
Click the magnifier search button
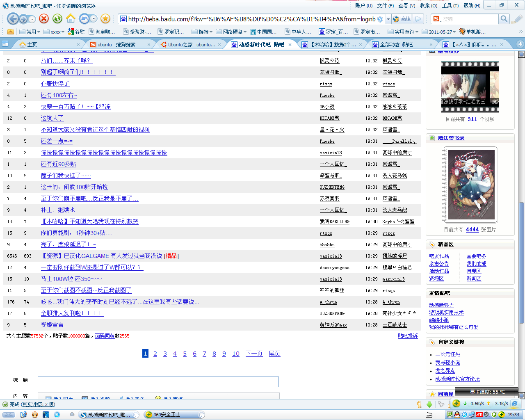(504, 19)
